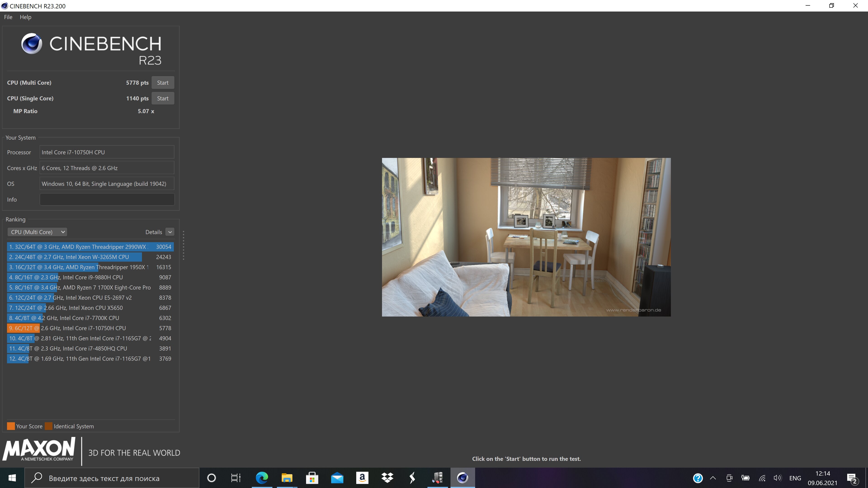Open File Explorer from the taskbar
Viewport: 868px width, 488px height.
point(287,478)
